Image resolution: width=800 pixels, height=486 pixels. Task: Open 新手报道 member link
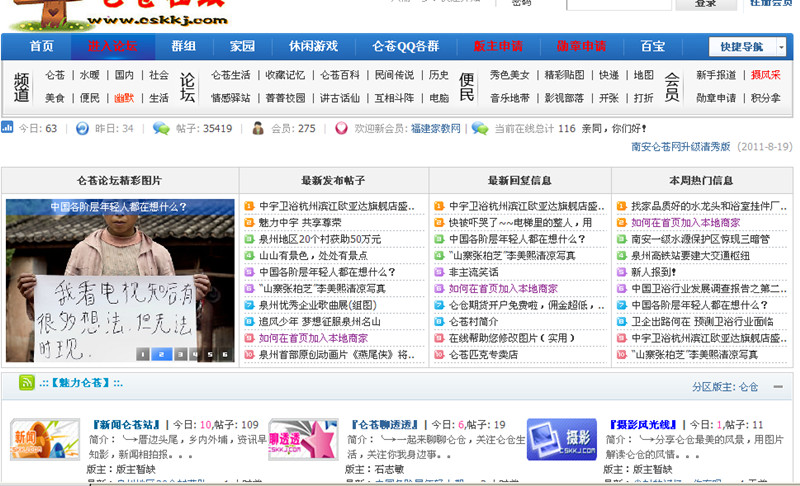click(716, 75)
